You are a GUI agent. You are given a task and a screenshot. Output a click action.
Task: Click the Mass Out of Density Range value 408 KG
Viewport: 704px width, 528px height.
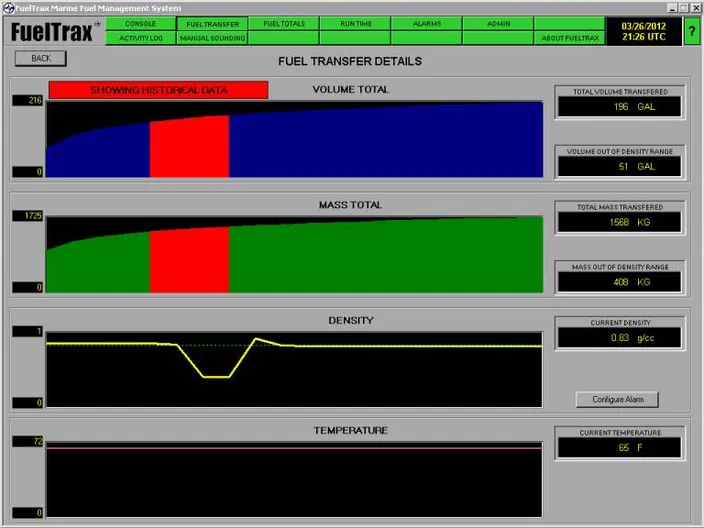pos(620,282)
